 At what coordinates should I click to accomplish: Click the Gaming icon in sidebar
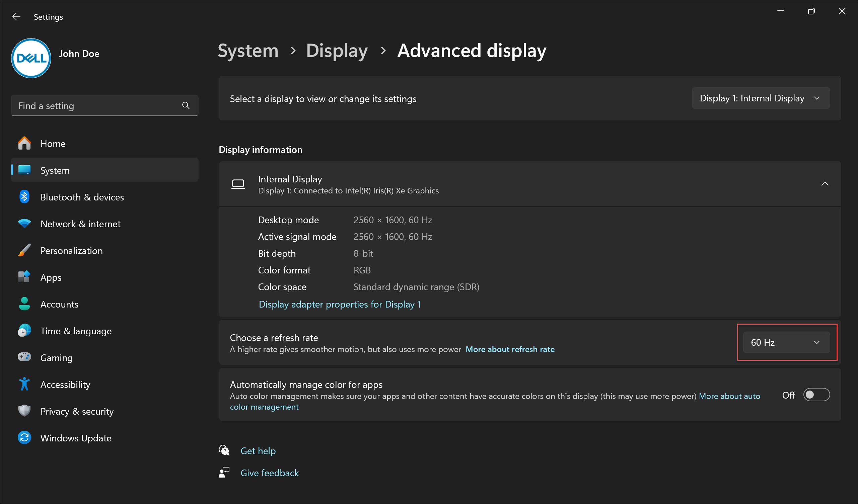click(24, 358)
